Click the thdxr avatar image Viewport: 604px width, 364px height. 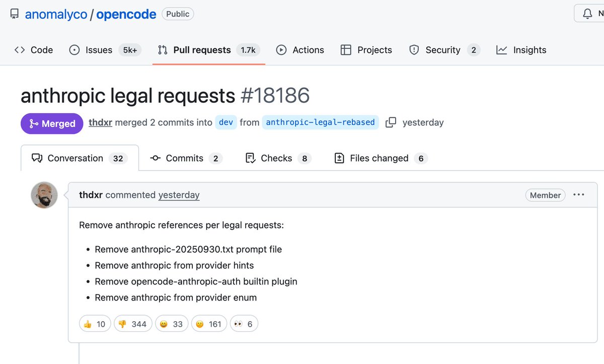point(44,195)
